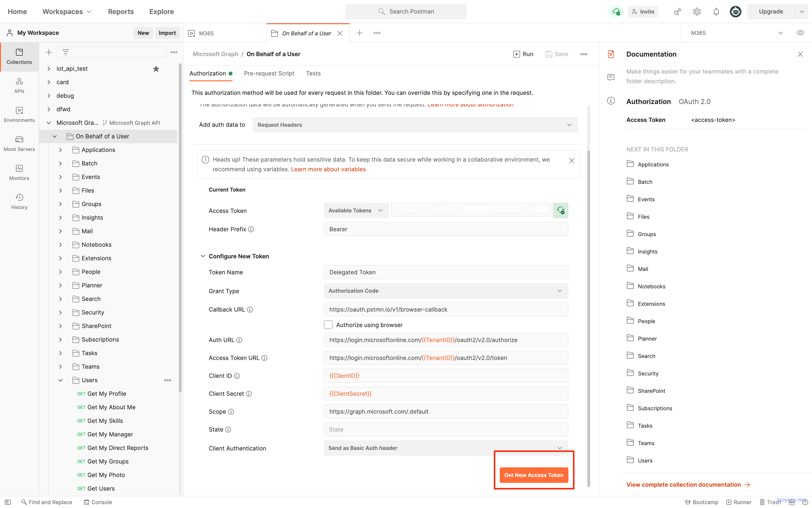Open the Workspaces dropdown
The width and height of the screenshot is (812, 508).
point(67,11)
